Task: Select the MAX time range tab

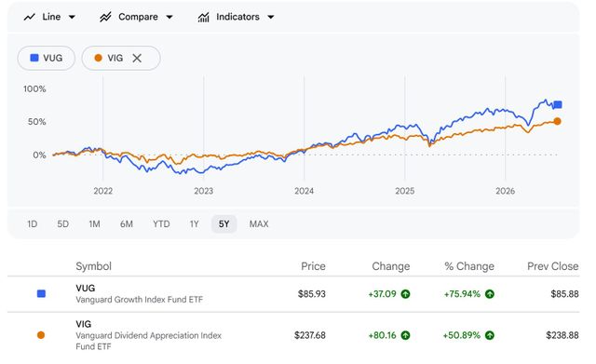Action: point(259,224)
